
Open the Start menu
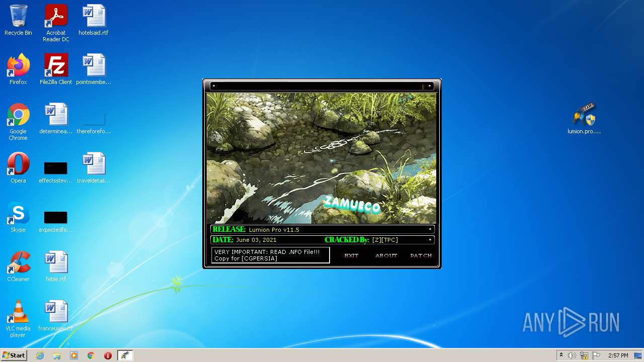[x=14, y=355]
